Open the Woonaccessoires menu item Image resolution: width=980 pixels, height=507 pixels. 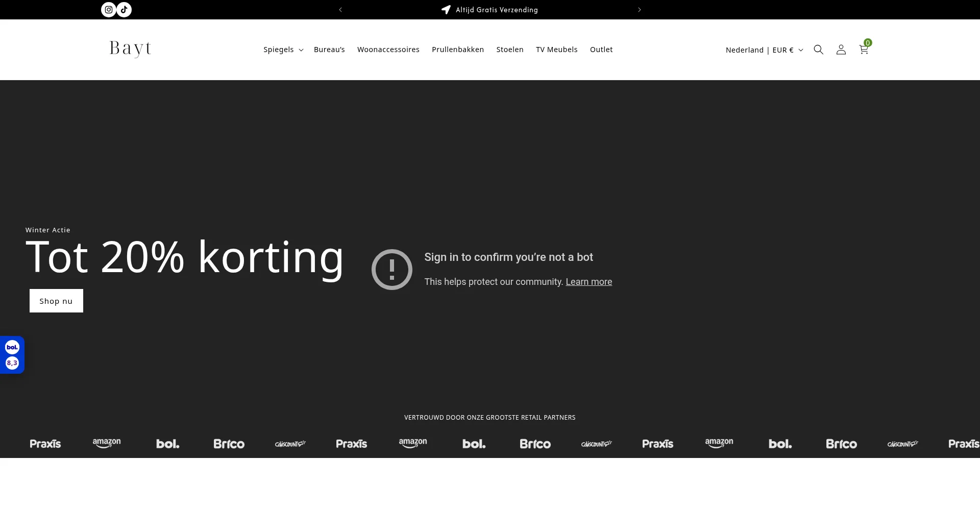(x=388, y=50)
